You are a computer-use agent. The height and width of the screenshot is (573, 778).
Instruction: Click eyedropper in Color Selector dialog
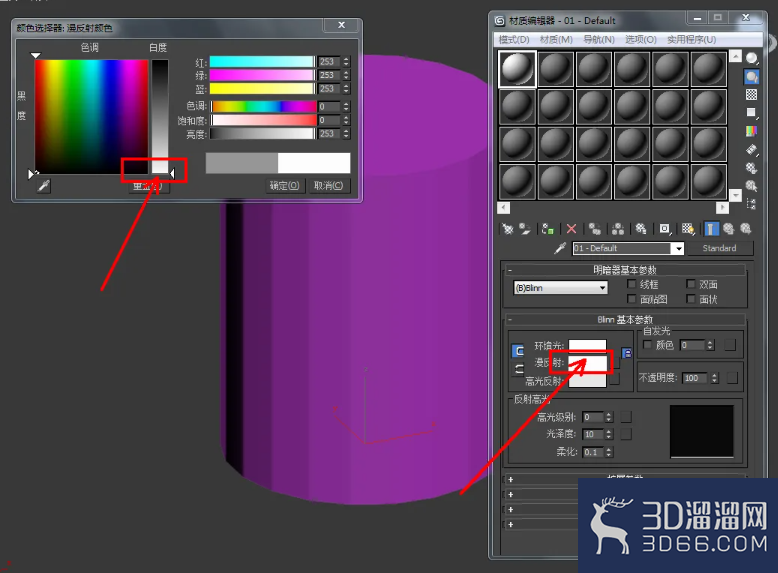[x=44, y=186]
